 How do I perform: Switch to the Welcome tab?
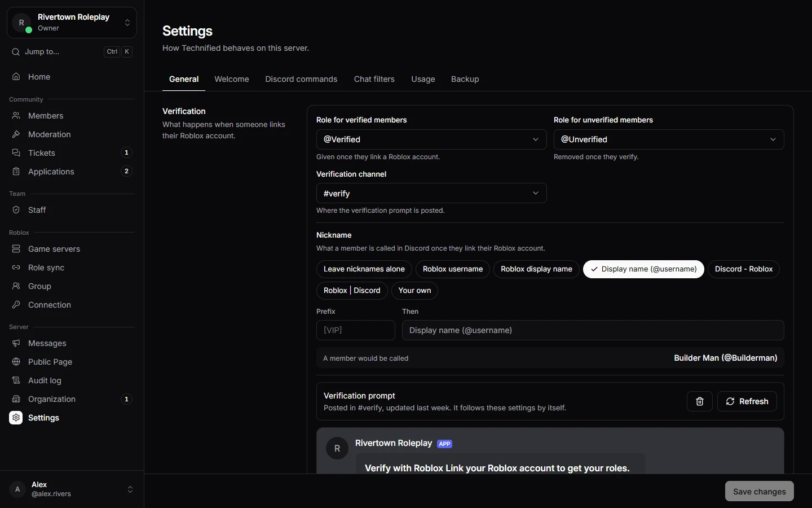click(232, 79)
